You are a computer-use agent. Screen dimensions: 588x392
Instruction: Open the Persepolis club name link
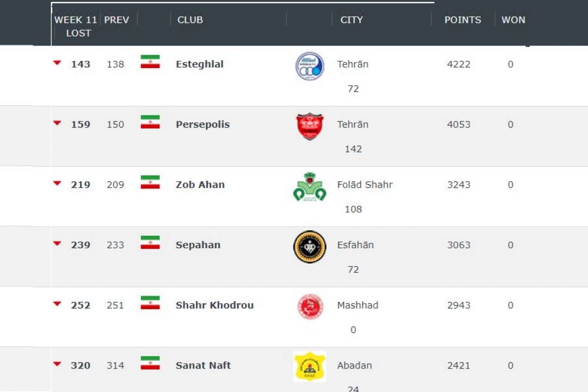pos(203,125)
